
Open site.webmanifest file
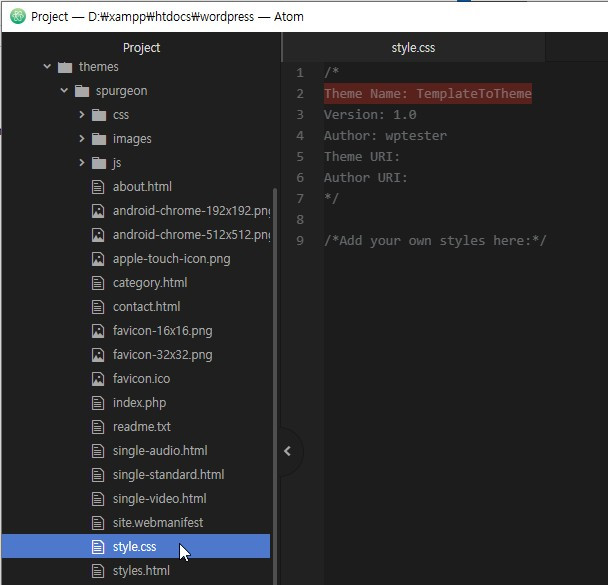click(158, 523)
